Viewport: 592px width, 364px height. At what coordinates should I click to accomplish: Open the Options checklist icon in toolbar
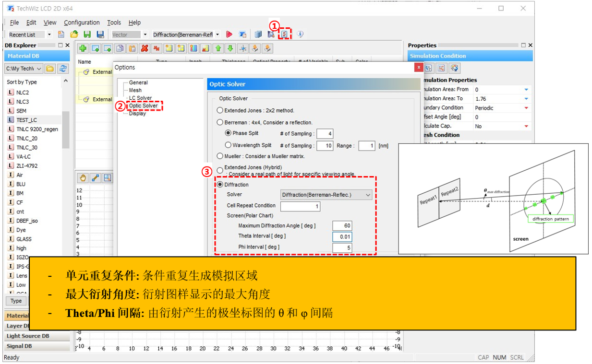click(x=284, y=35)
